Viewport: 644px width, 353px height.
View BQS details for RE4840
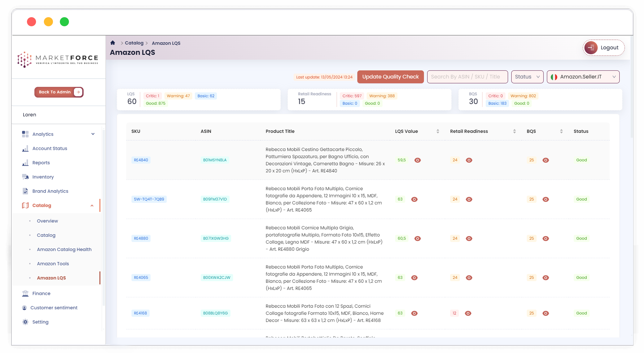click(546, 160)
